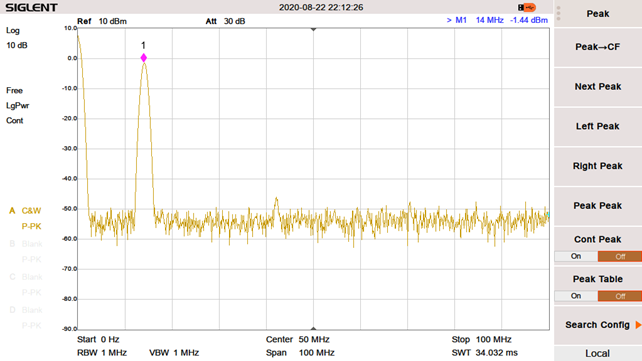Turn Peak Table On
Screen dimensions: 642x361
click(576, 296)
